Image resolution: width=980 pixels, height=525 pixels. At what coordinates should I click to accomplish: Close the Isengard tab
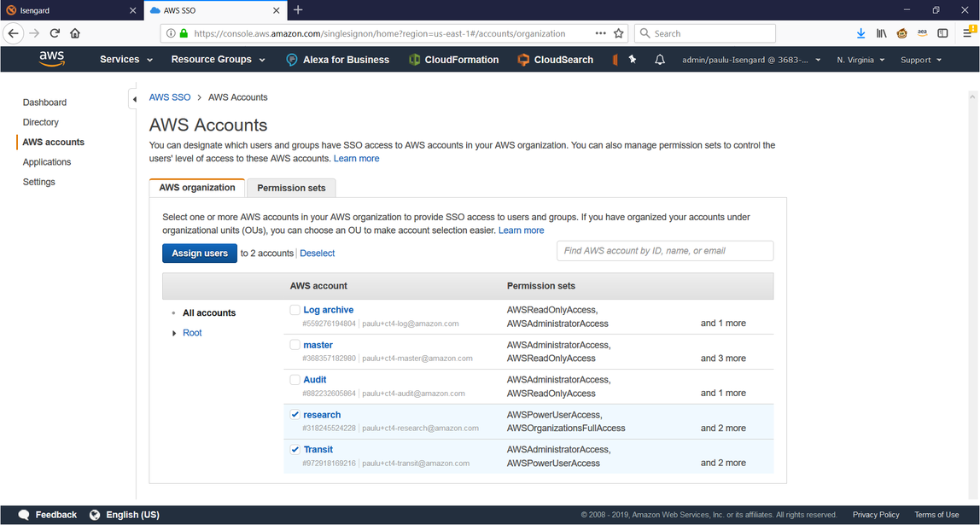132,10
